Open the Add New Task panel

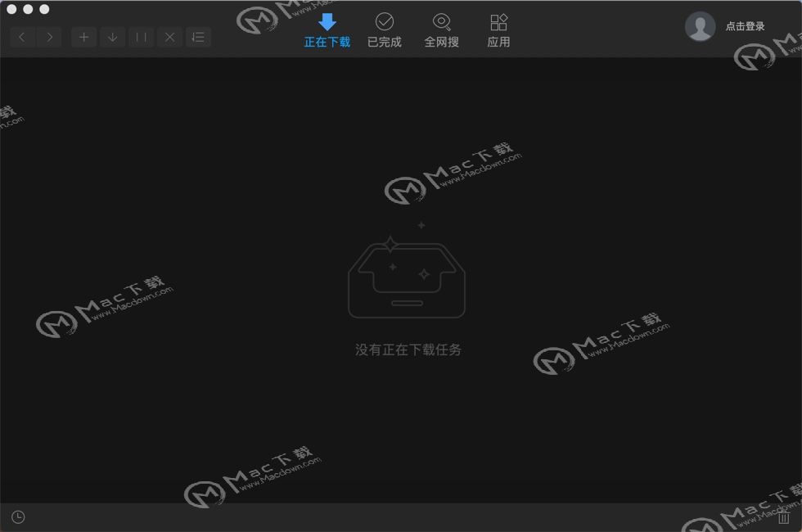point(83,37)
